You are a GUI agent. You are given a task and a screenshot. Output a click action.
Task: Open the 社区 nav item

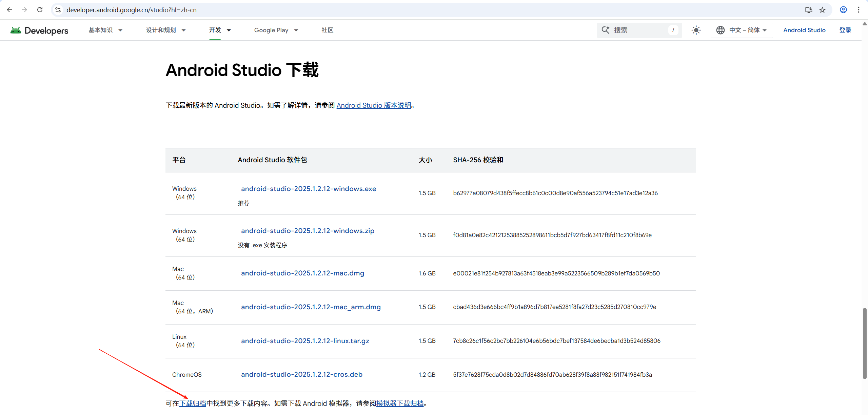coord(328,30)
